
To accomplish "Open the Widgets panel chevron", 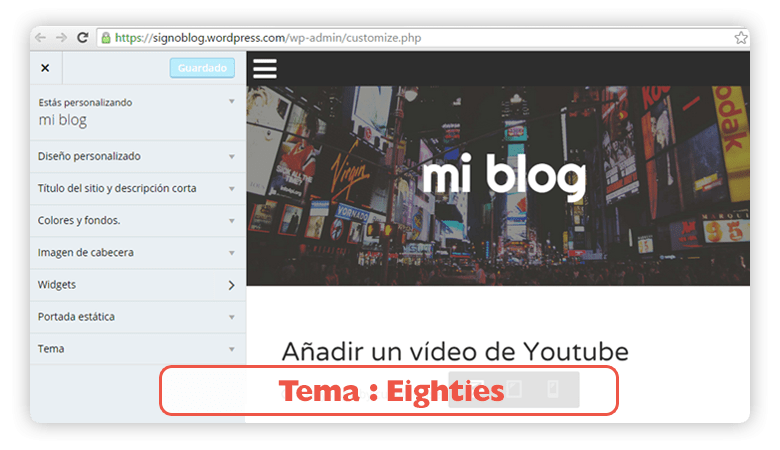I will [x=231, y=285].
